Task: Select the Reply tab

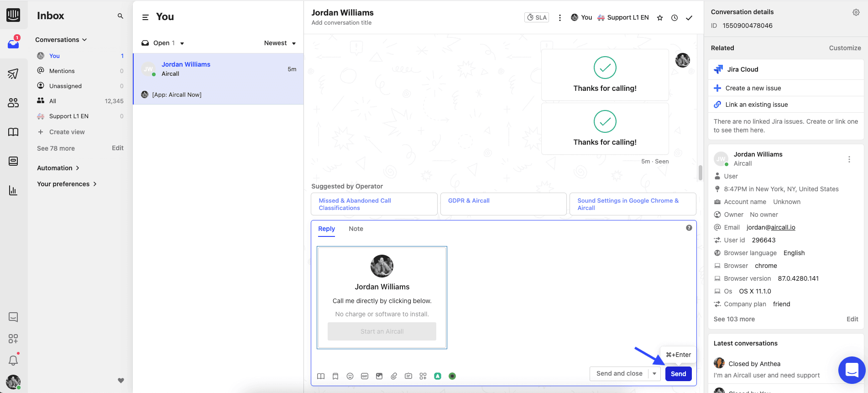Action: click(326, 229)
